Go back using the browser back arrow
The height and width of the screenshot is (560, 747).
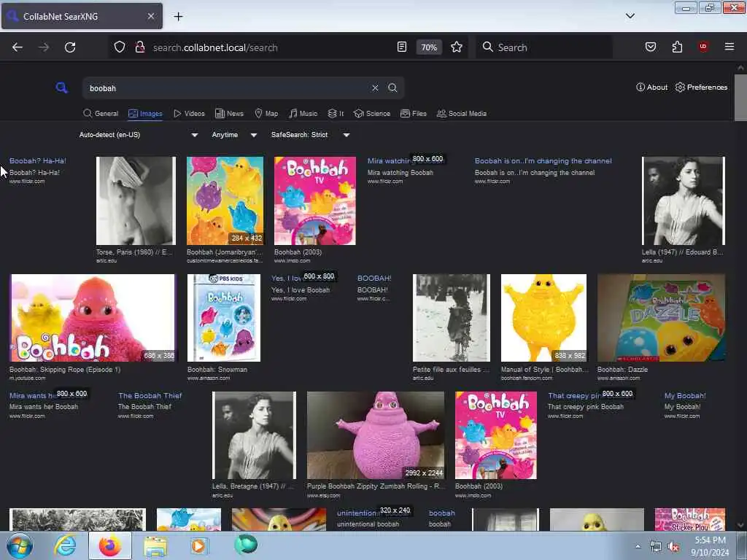[x=18, y=47]
